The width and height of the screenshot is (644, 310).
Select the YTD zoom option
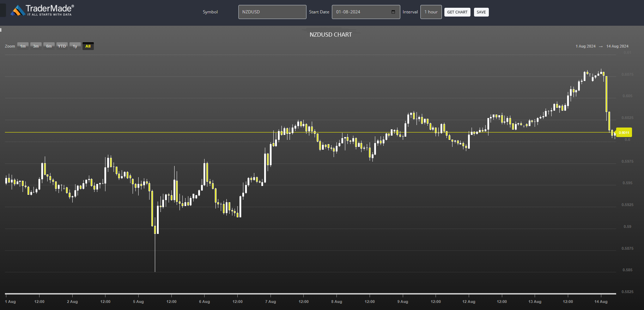(x=62, y=46)
